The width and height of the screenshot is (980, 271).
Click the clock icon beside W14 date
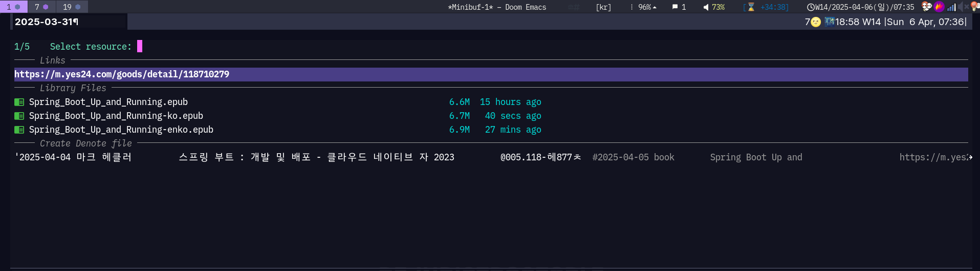pyautogui.click(x=811, y=7)
